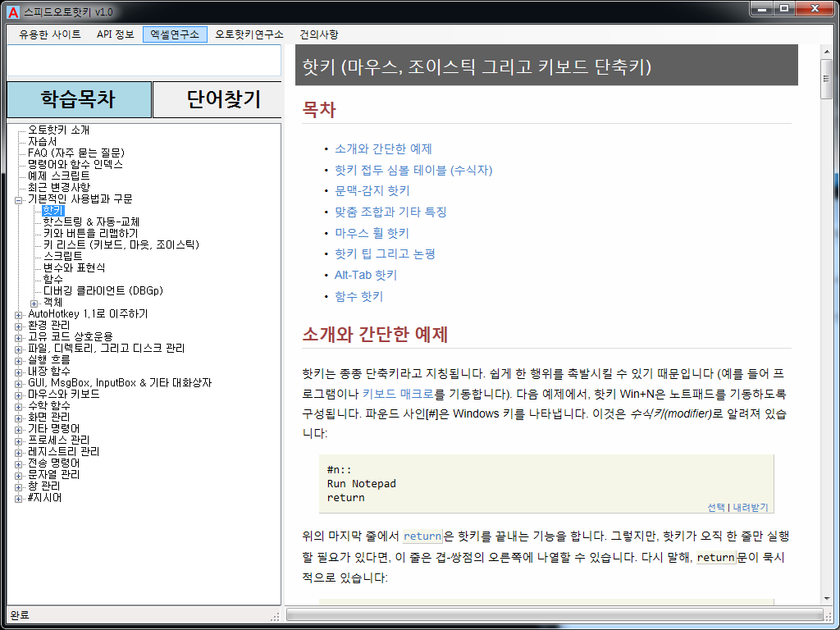840x630 pixels.
Task: Open 핫키 접두 심볼 테이블 (수식자) link
Action: [413, 171]
